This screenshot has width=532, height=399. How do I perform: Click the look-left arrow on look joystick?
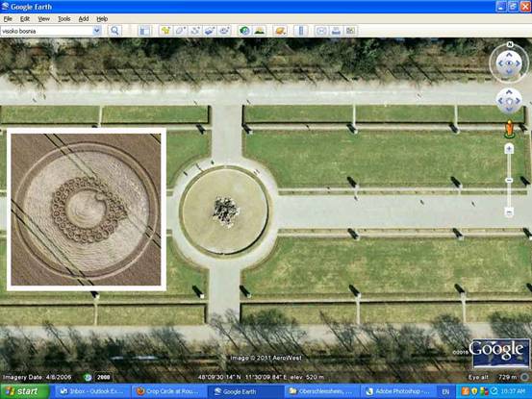(x=500, y=63)
